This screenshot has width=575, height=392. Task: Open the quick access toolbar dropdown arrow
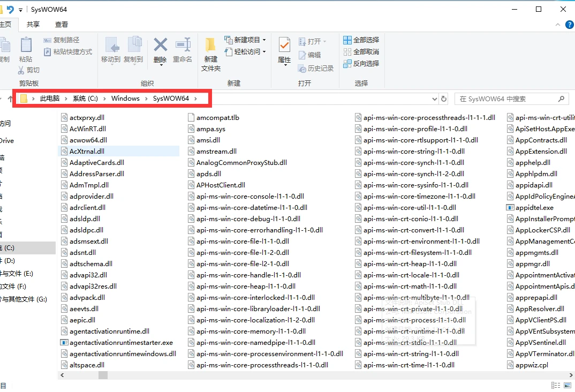pos(20,10)
